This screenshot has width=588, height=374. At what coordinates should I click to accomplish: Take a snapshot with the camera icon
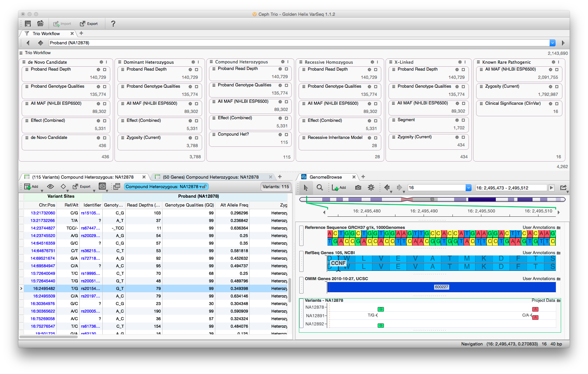[358, 187]
